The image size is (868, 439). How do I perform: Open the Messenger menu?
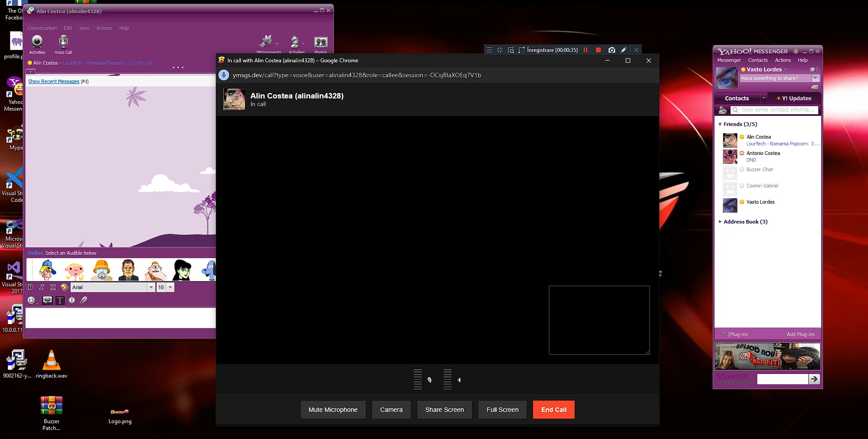point(729,60)
